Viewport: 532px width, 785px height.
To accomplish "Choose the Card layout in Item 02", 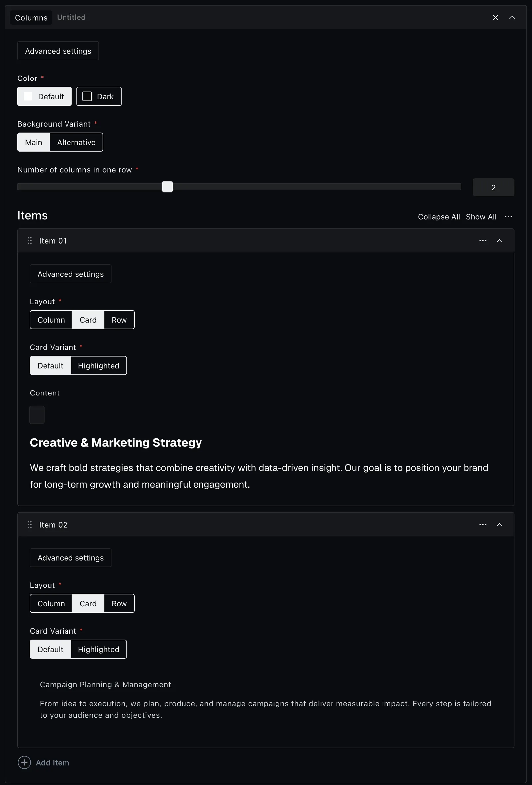I will (x=88, y=604).
